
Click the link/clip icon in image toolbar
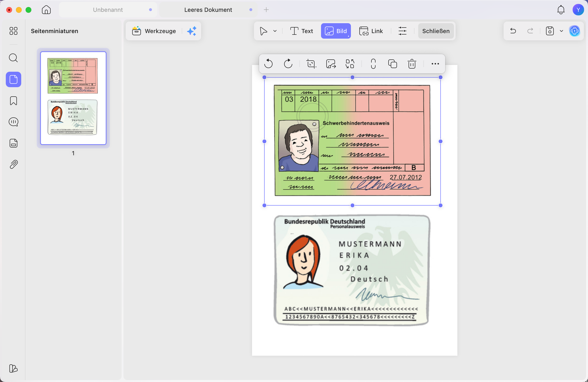(x=373, y=64)
